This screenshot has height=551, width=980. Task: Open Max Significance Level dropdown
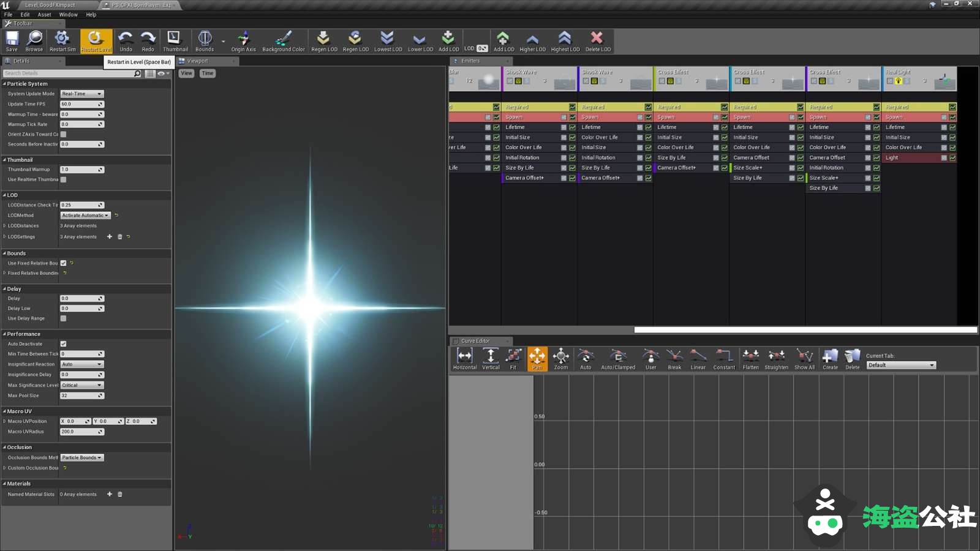click(x=81, y=385)
